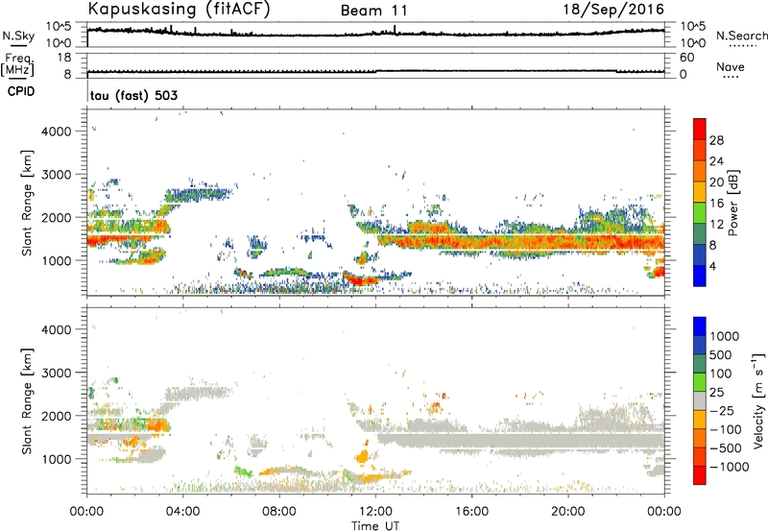Screen dimensions: 768x532
Task: Pick the bright blue top velocity color segment
Action: 700,326
